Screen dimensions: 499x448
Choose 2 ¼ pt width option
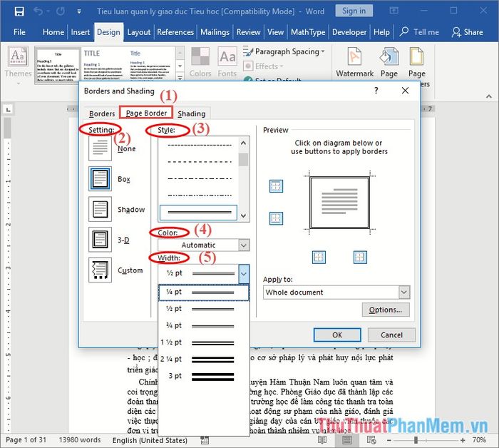click(x=204, y=359)
